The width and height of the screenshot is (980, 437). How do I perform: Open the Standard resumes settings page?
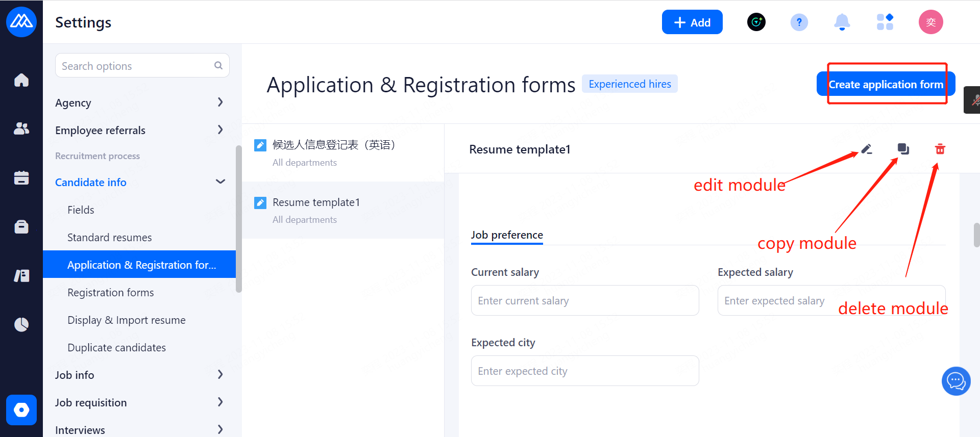[x=109, y=238]
